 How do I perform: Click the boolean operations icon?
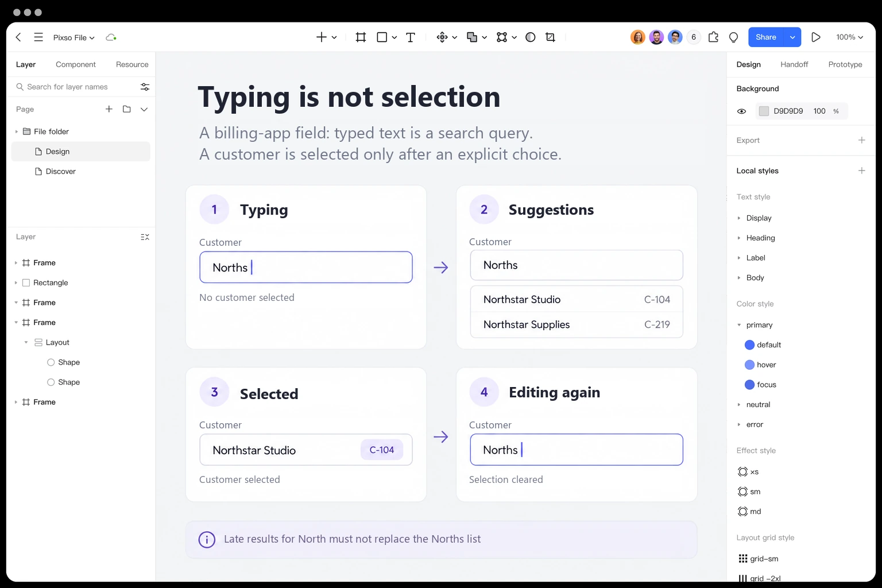click(472, 37)
